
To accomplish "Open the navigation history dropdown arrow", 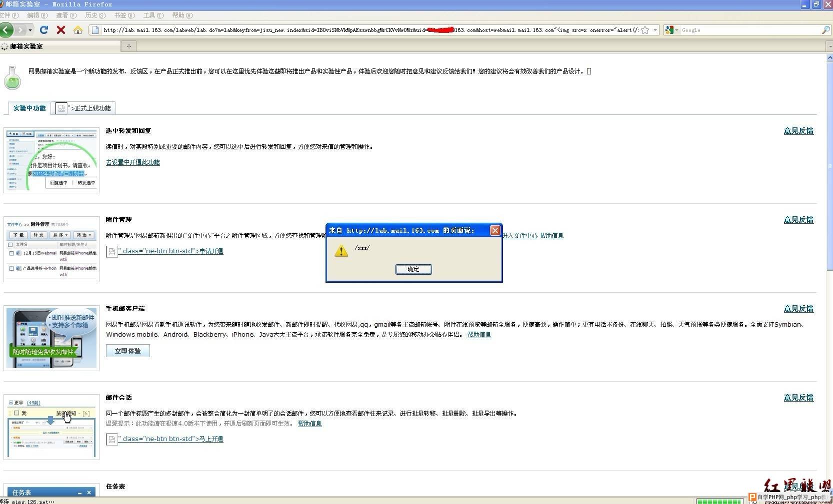I will click(x=30, y=30).
